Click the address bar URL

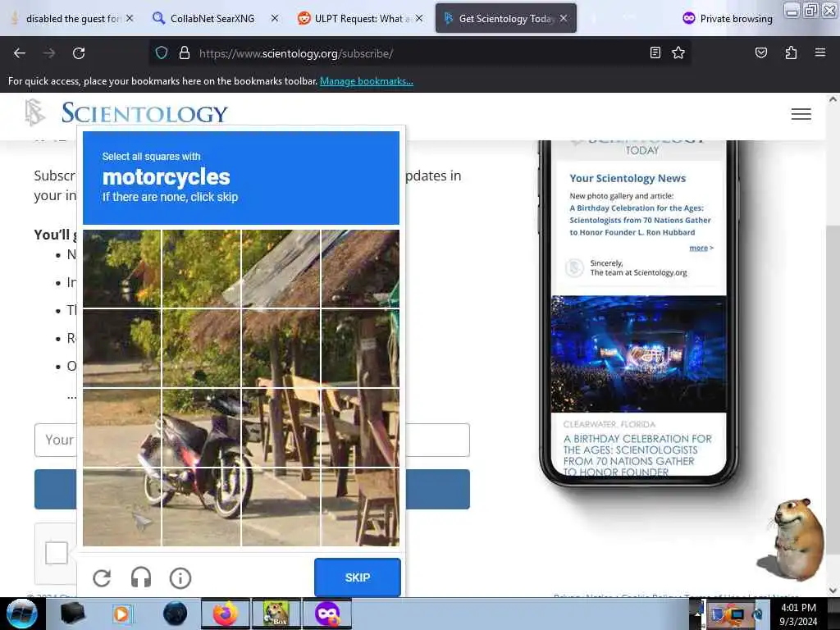click(x=295, y=53)
